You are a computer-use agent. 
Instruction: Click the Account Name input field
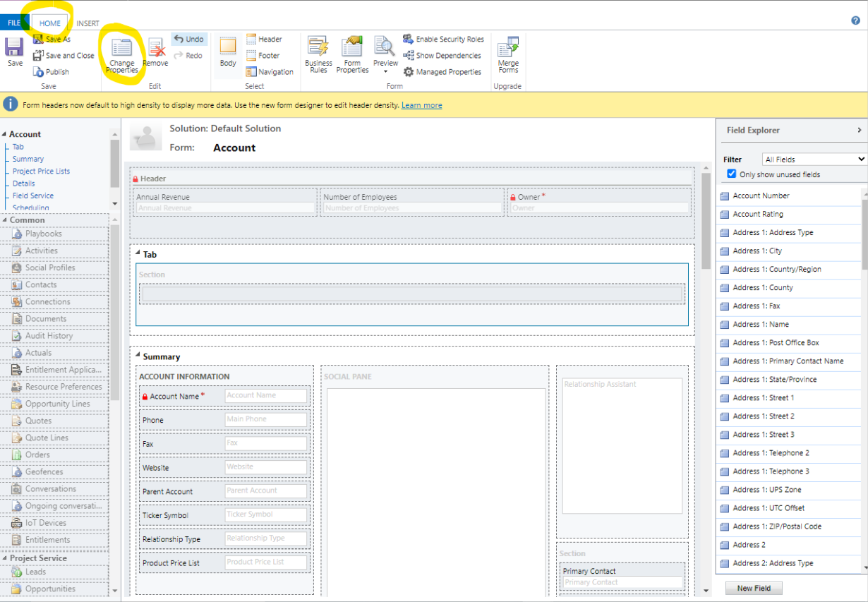click(x=266, y=395)
